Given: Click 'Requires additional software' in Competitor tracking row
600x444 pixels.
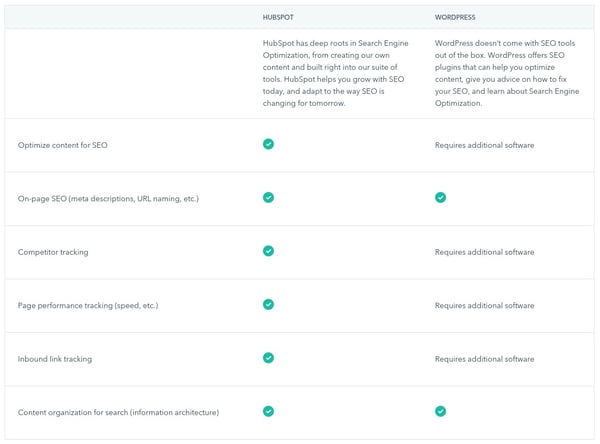Looking at the screenshot, I should point(484,252).
